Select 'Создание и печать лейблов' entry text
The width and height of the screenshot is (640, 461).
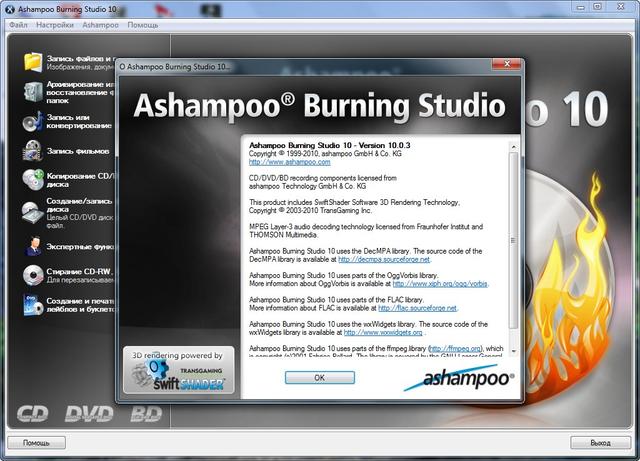point(81,305)
